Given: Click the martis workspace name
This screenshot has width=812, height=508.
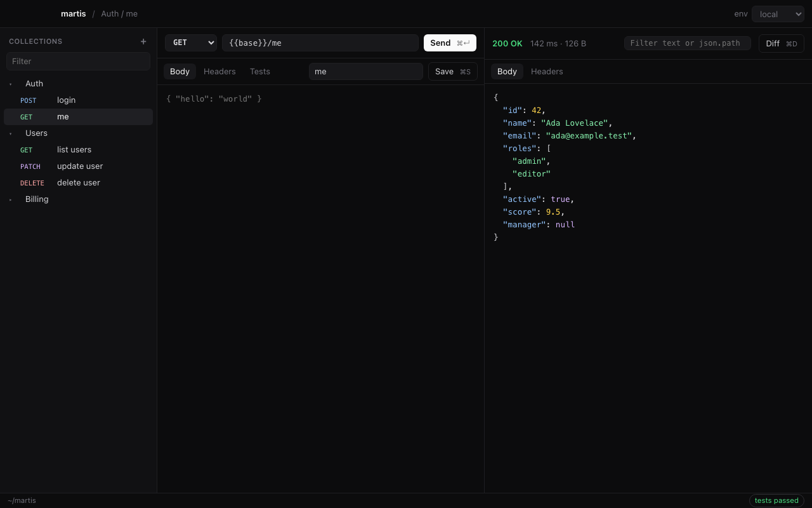Looking at the screenshot, I should tap(73, 13).
